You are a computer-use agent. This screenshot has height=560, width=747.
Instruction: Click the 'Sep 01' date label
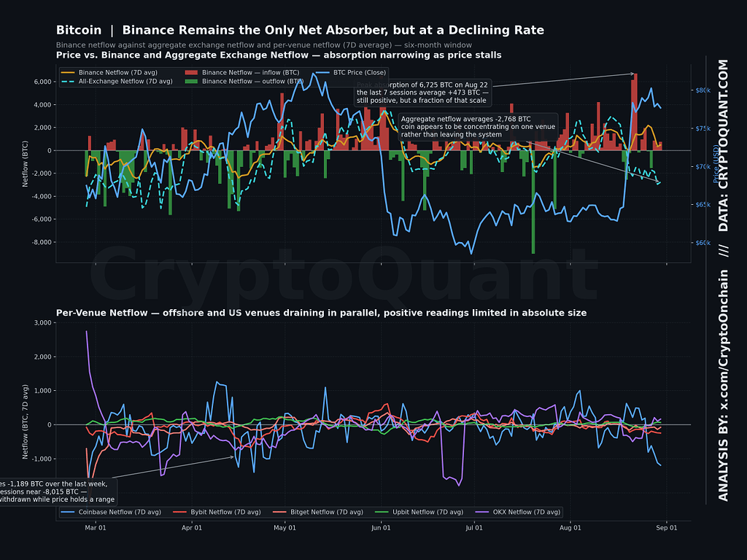click(x=667, y=528)
